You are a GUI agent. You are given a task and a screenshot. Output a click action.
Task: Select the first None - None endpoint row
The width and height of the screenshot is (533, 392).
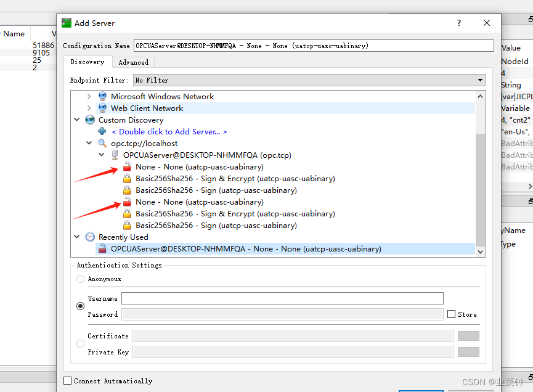click(200, 166)
